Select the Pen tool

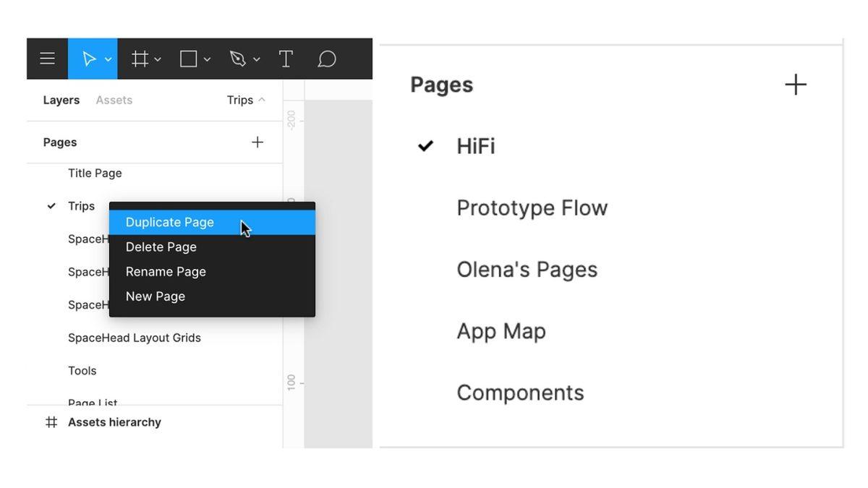tap(237, 59)
